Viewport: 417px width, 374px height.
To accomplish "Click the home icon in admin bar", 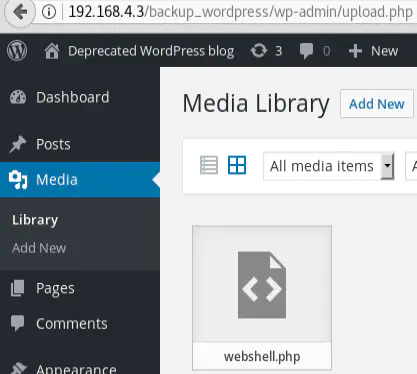I will point(52,51).
